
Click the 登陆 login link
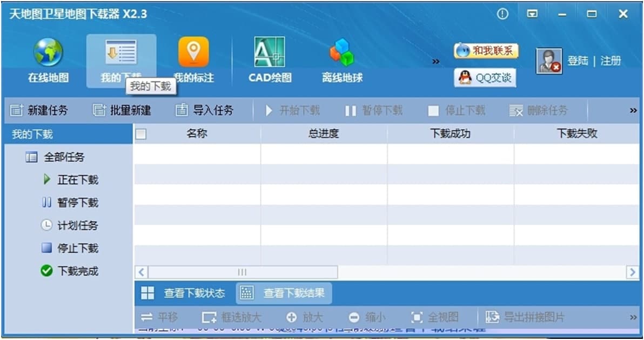coord(578,61)
